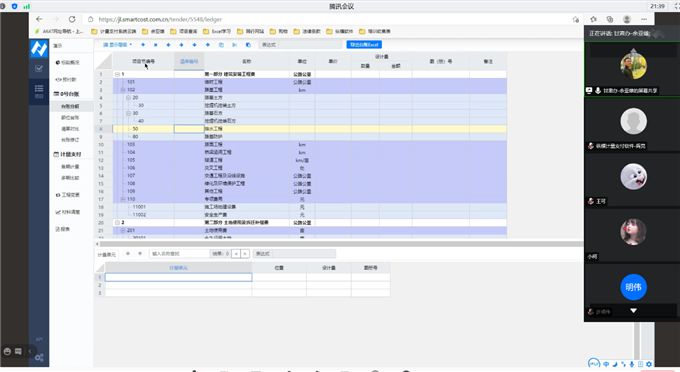This screenshot has height=372, width=680.
Task: Collapse the sidebar with the chevron button
Action: pos(30,351)
